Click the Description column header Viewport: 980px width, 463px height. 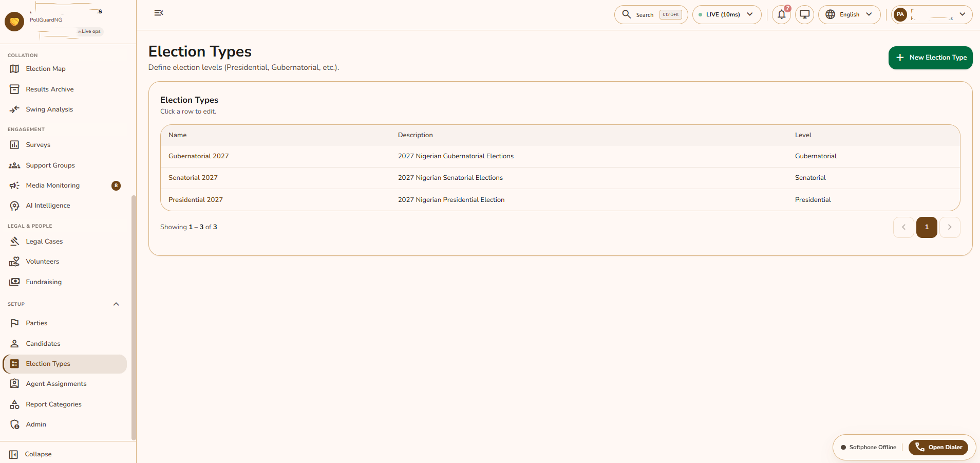click(x=415, y=135)
